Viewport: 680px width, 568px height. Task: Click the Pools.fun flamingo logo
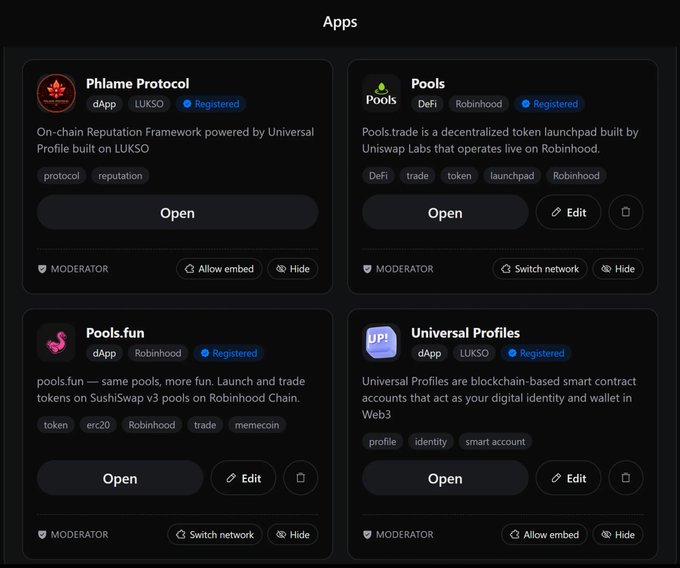tap(56, 343)
